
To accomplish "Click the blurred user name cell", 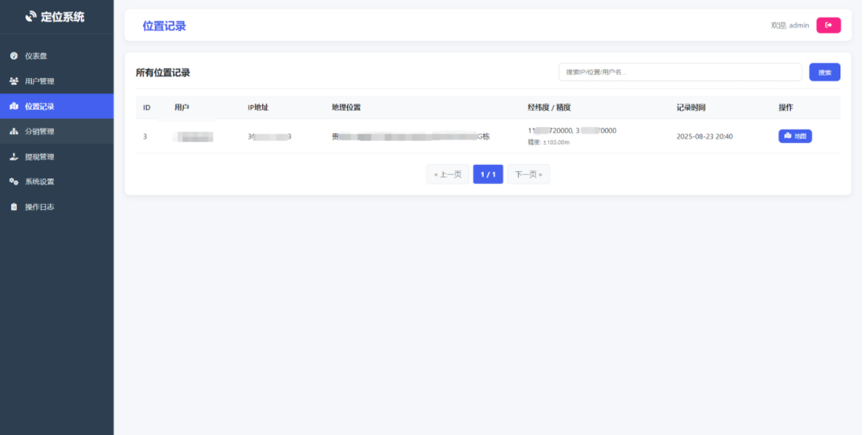I will point(193,136).
